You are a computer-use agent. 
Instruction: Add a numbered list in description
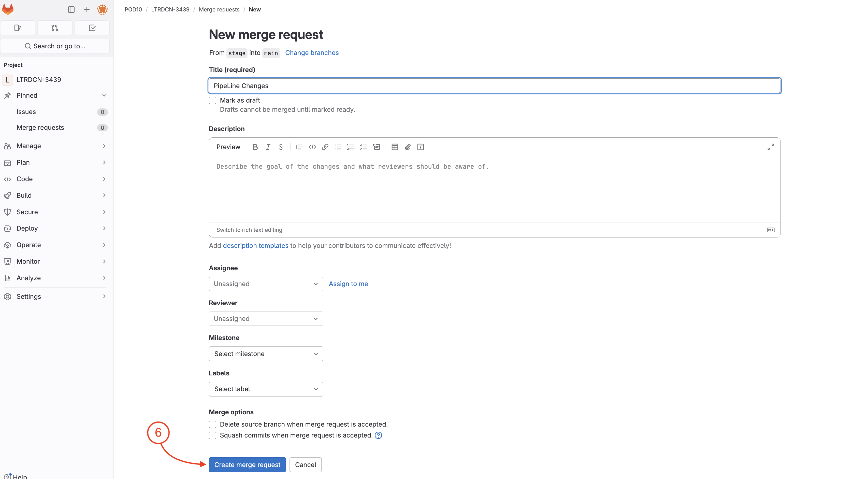point(351,147)
